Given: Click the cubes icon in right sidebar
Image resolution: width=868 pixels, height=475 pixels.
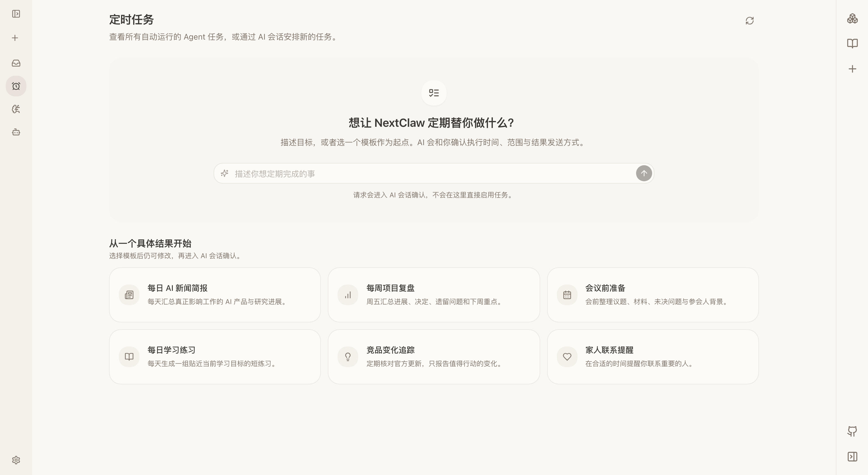Looking at the screenshot, I should tap(852, 19).
